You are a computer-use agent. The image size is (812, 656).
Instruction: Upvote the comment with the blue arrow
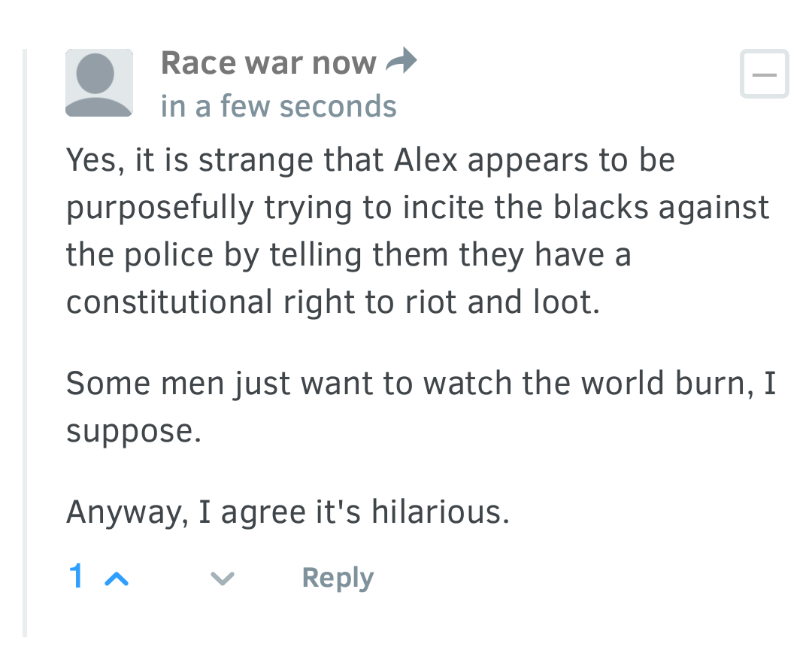tap(117, 579)
